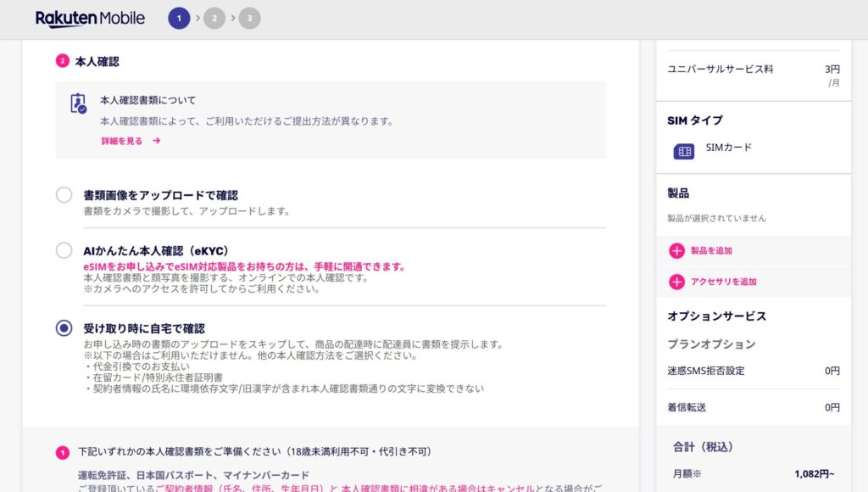Click the identity document clipboard icon
Screen dimensions: 868x492
click(78, 103)
